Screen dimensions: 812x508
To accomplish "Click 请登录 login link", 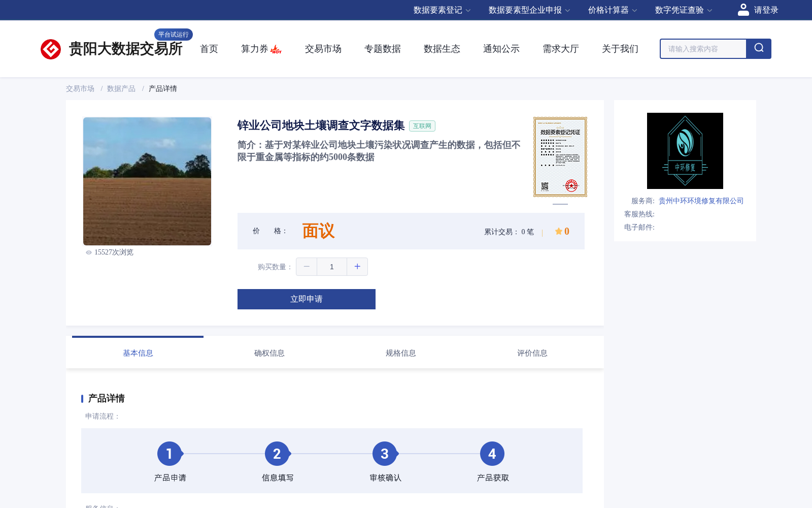I will click(766, 10).
